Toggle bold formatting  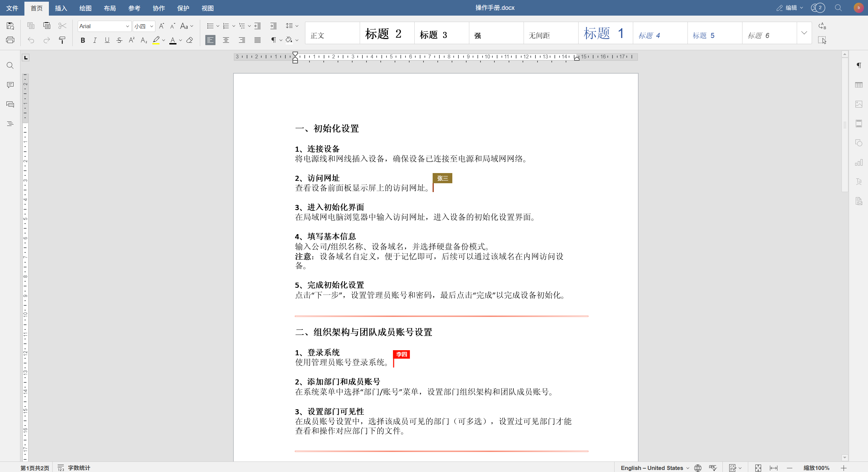coord(82,40)
